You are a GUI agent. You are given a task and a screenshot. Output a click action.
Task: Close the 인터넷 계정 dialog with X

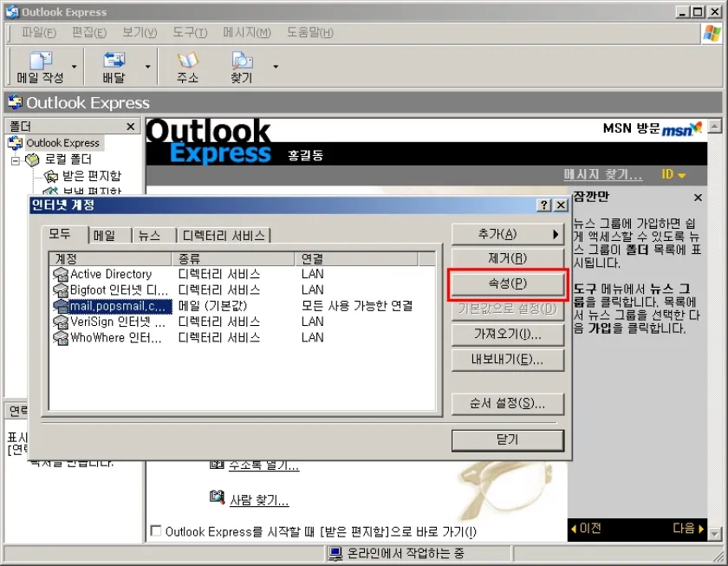(561, 205)
